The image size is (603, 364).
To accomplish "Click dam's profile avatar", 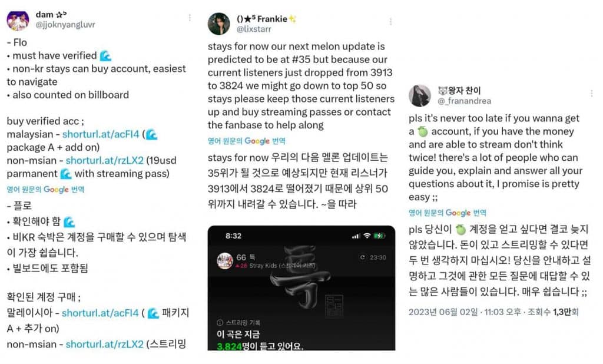I will 18,21.
